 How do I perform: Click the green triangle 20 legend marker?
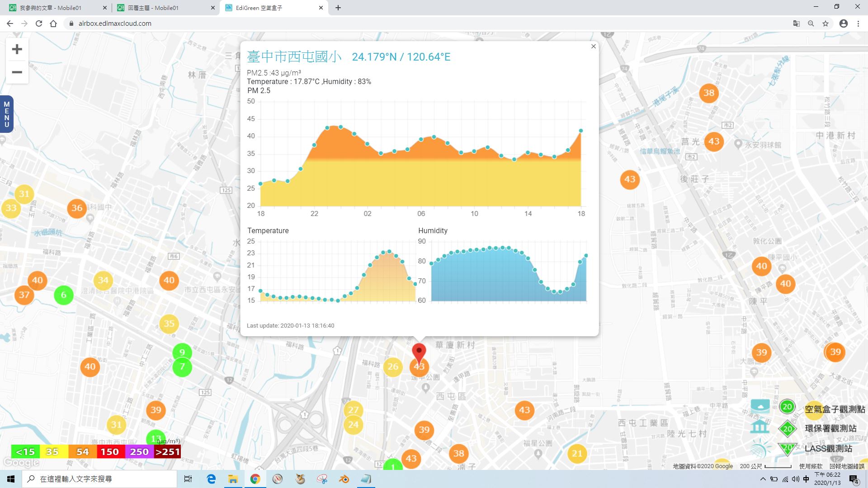tap(788, 448)
